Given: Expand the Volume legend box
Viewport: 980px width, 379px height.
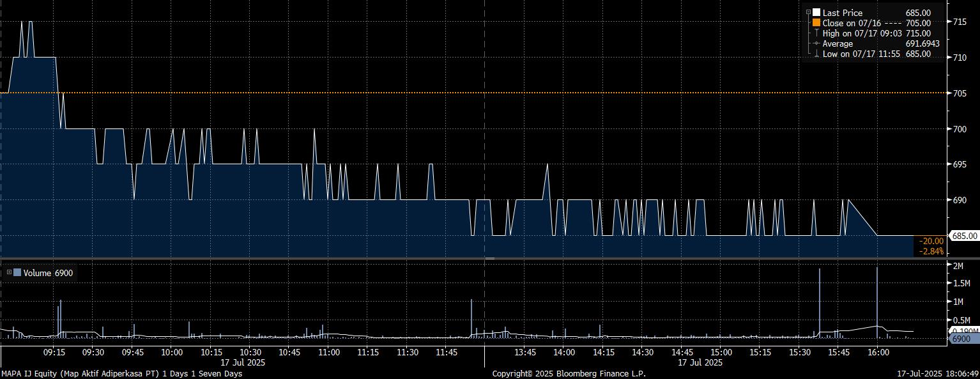Looking at the screenshot, I should 9,273.
